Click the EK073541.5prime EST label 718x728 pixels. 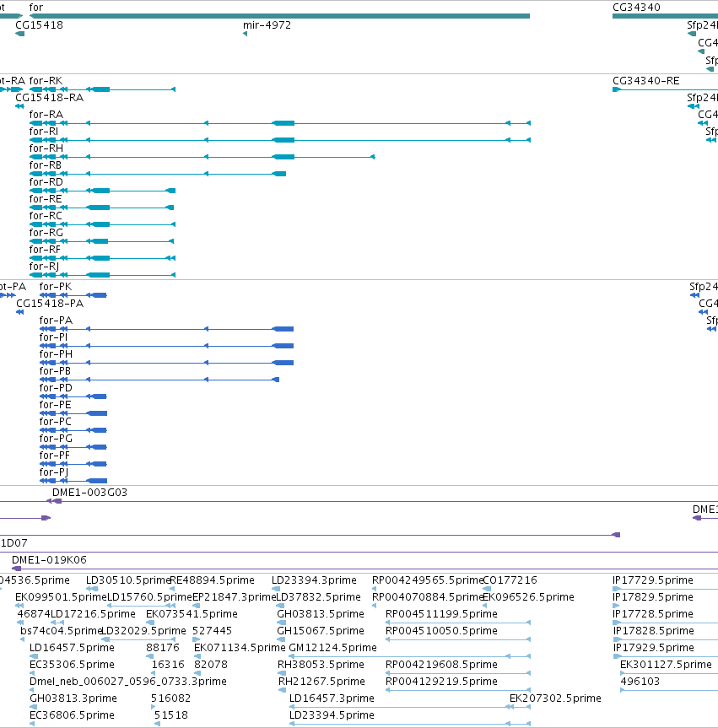[192, 614]
